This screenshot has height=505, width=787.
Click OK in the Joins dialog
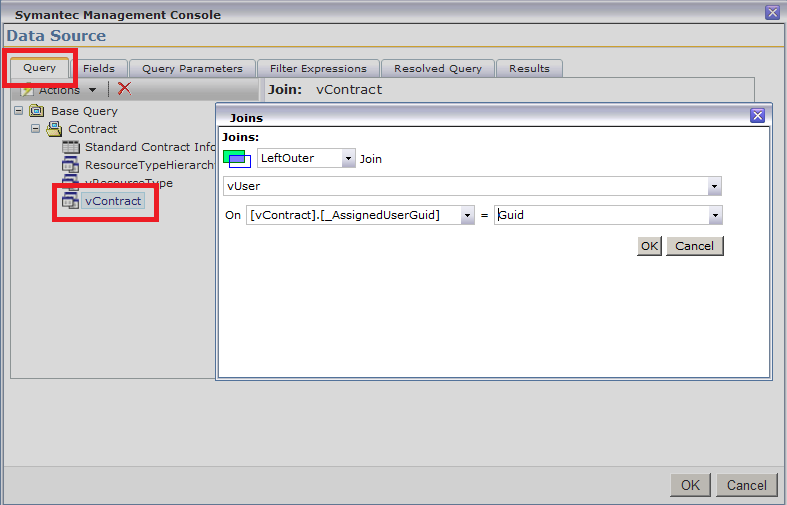point(649,246)
